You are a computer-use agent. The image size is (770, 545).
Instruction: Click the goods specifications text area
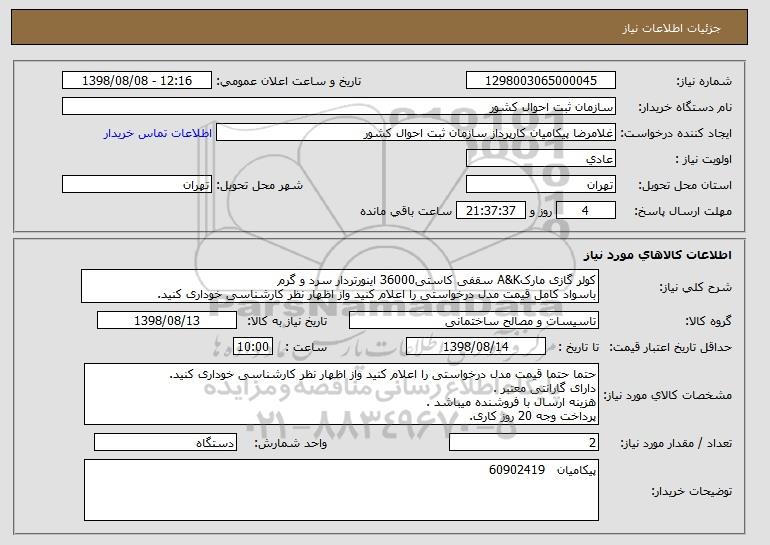341,394
